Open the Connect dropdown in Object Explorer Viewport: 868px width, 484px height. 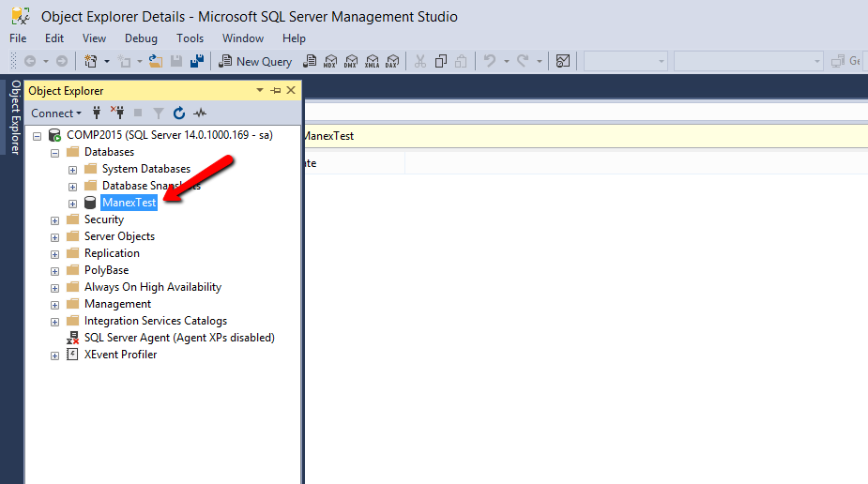pos(56,113)
